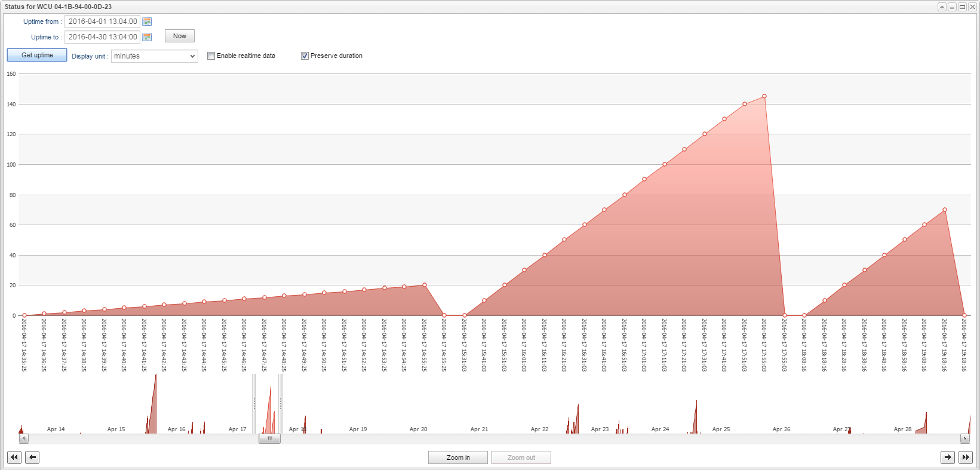
Task: Click in the Uptime from date field
Action: pos(102,21)
